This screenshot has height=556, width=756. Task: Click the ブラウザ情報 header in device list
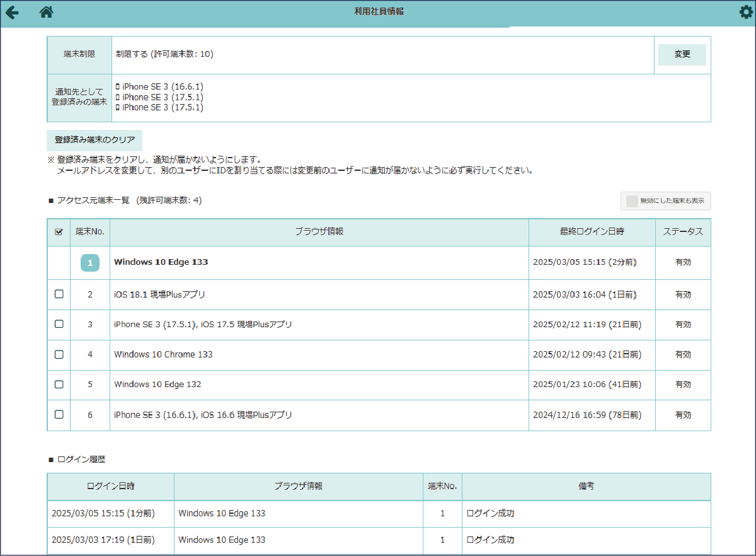coord(319,232)
